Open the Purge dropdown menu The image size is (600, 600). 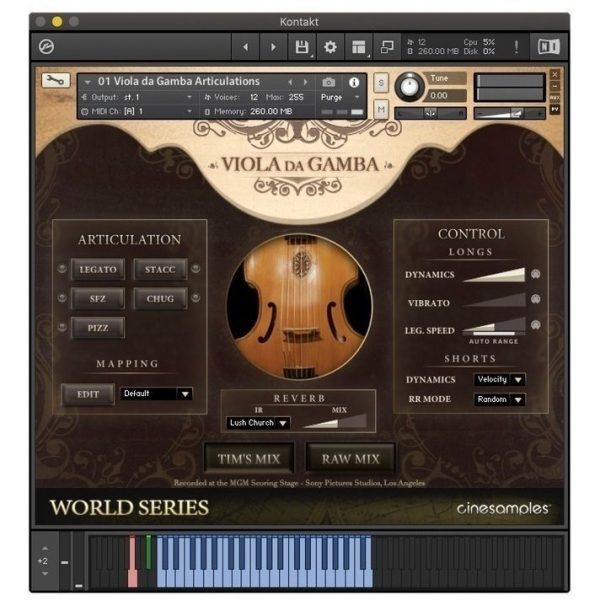[340, 97]
